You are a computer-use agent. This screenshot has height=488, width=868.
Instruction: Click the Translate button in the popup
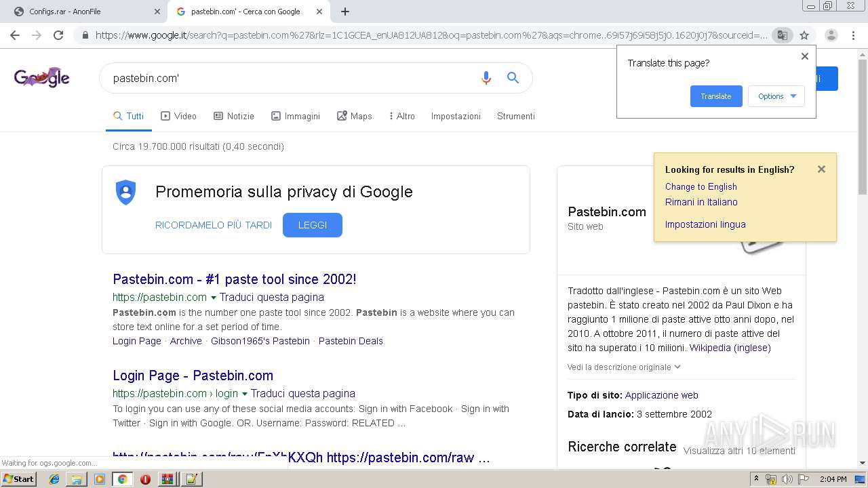(716, 96)
